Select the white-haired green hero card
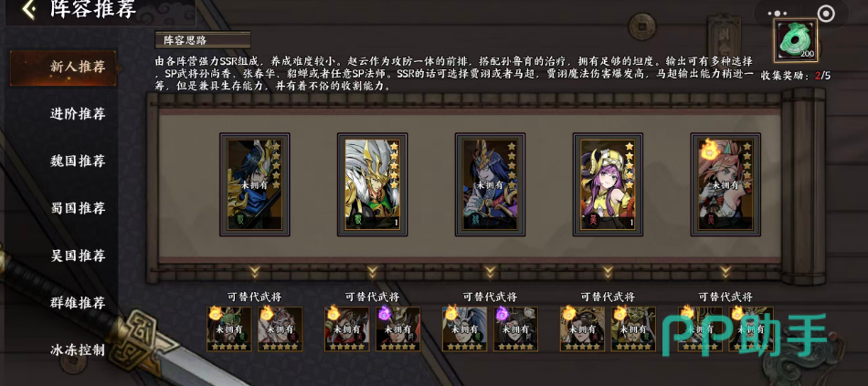The height and width of the screenshot is (386, 868). pyautogui.click(x=373, y=184)
